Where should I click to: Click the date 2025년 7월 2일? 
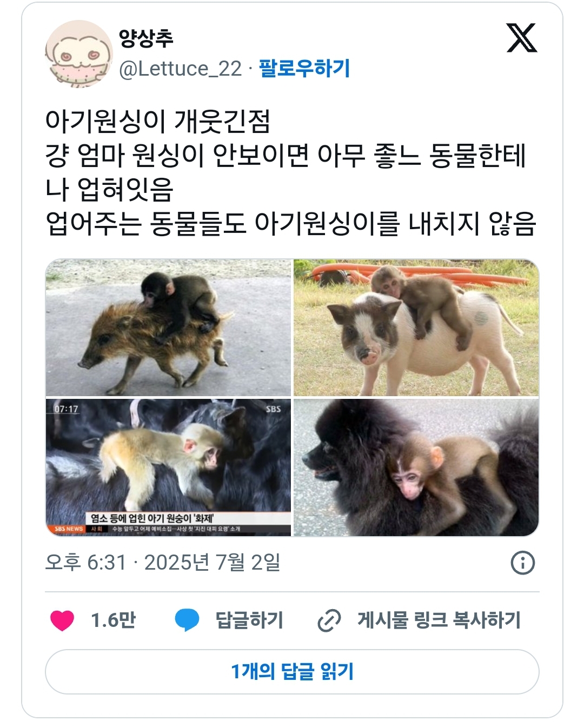pyautogui.click(x=213, y=563)
